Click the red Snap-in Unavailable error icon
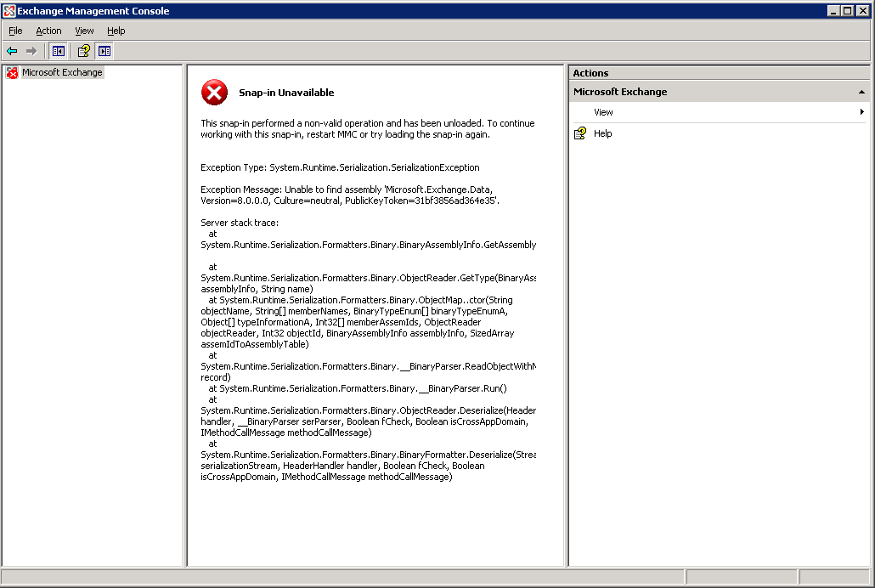 tap(214, 93)
